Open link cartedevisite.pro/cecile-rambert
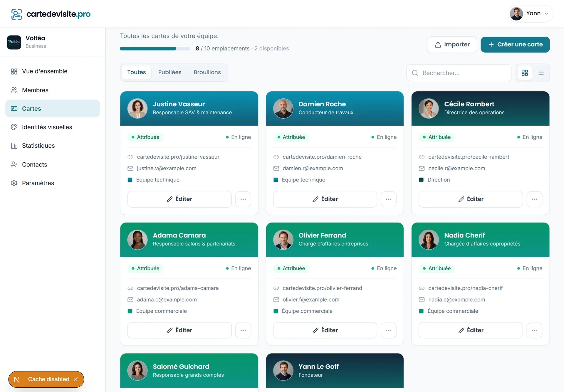The image size is (564, 392). coord(469,157)
